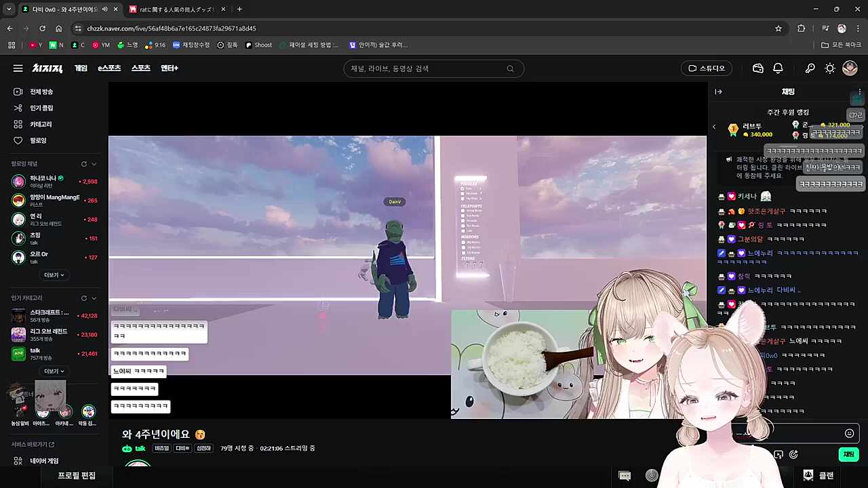Image resolution: width=868 pixels, height=488 pixels.
Task: Open the e스포츠 menu
Action: point(109,68)
